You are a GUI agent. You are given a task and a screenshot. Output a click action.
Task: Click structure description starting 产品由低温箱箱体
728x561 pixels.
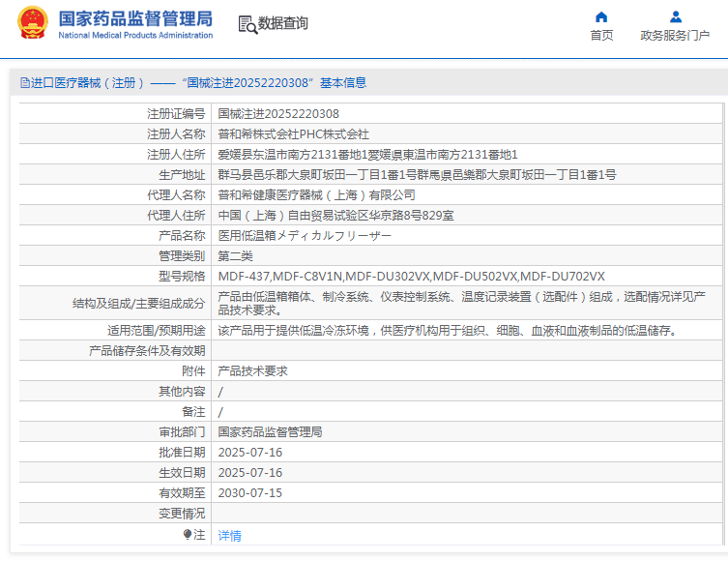click(x=461, y=303)
